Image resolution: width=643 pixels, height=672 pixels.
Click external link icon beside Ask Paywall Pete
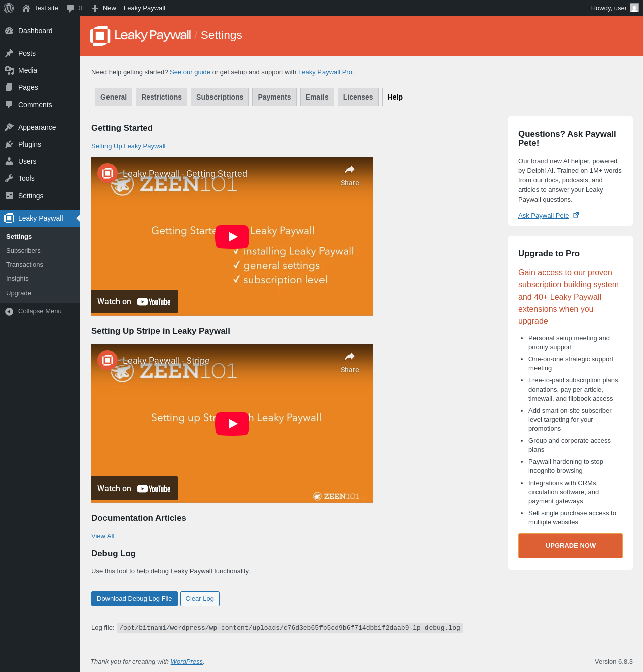point(576,215)
